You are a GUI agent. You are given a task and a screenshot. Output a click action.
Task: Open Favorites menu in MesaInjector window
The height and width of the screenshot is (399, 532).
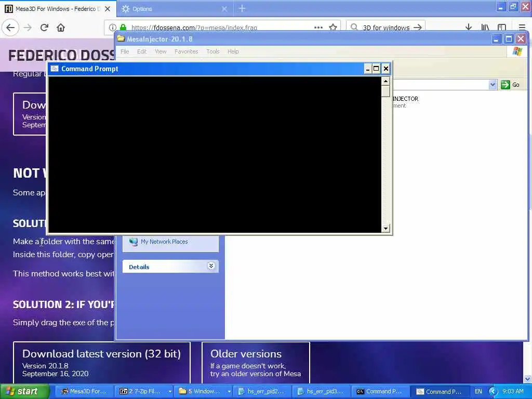187,51
